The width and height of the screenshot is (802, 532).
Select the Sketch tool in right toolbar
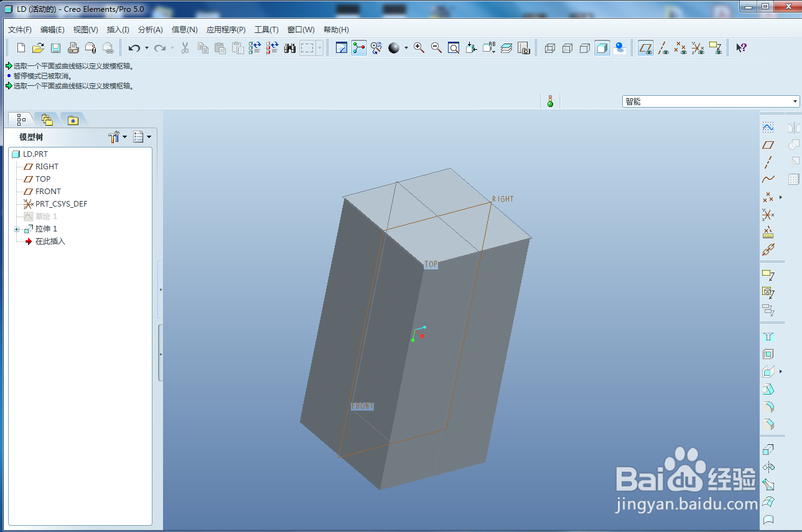click(x=768, y=128)
